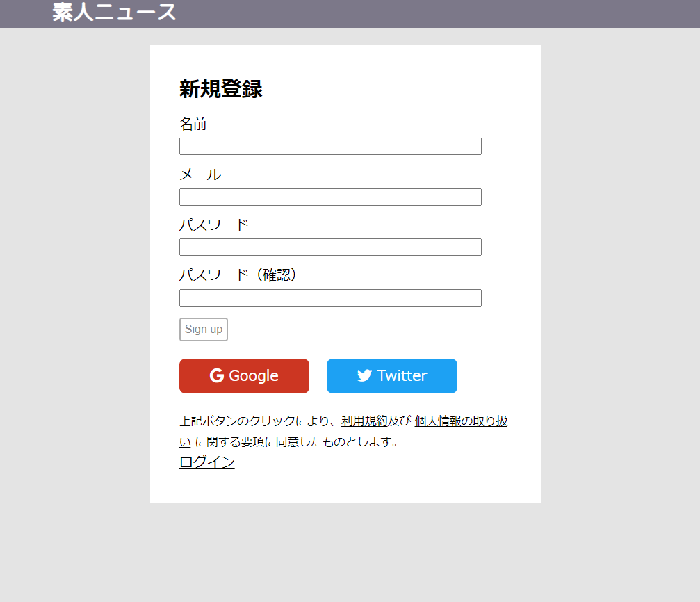This screenshot has height=602, width=700.
Task: Click the 新規登録 page heading
Action: pyautogui.click(x=220, y=89)
